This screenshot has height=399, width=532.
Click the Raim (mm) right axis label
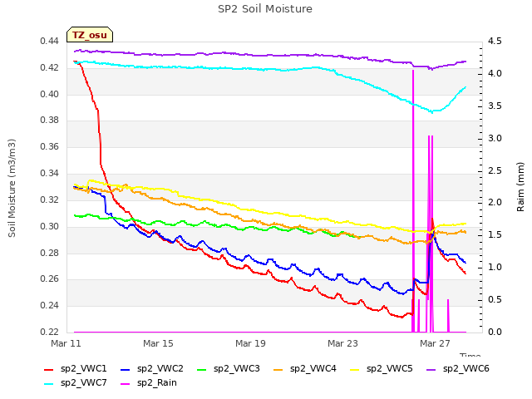click(x=520, y=187)
